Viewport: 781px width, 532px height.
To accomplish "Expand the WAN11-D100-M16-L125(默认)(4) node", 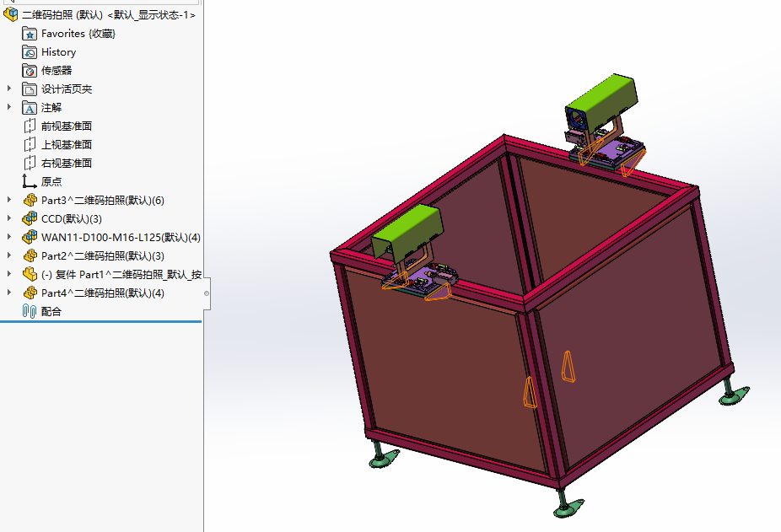I will tap(9, 236).
